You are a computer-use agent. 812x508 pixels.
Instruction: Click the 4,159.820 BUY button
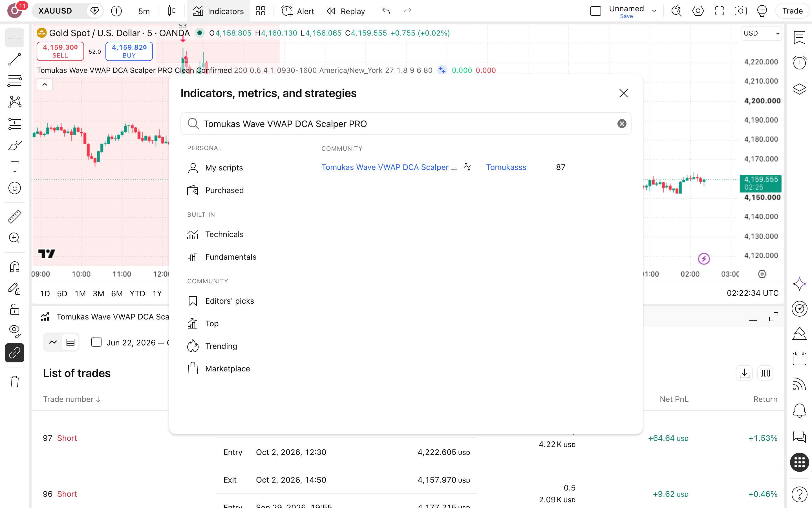click(x=129, y=51)
